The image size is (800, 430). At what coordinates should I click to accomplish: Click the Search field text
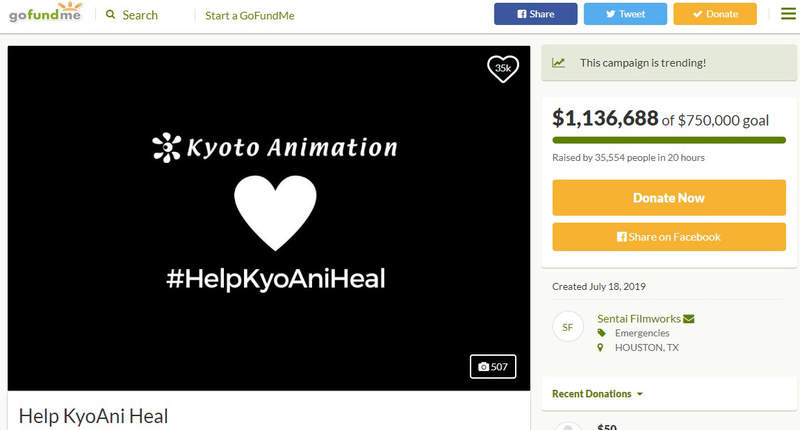(140, 15)
